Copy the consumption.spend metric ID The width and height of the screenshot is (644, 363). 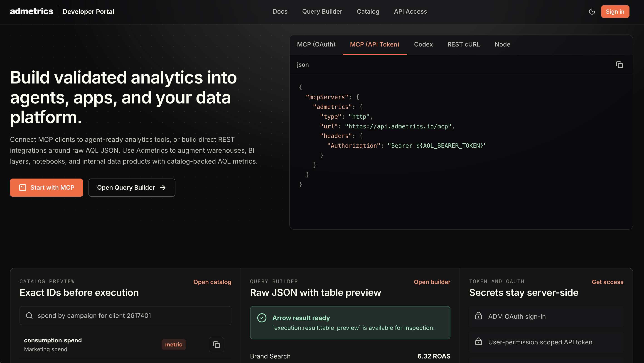point(216,344)
